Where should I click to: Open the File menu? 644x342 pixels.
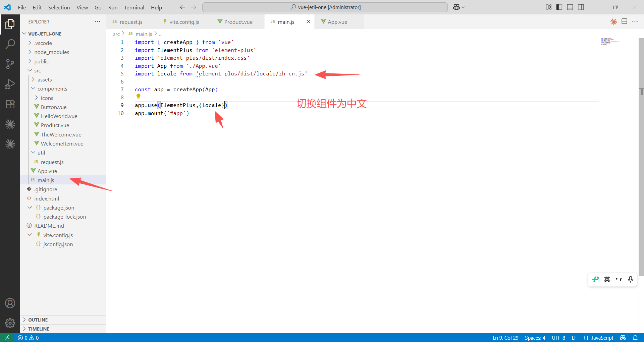(22, 7)
